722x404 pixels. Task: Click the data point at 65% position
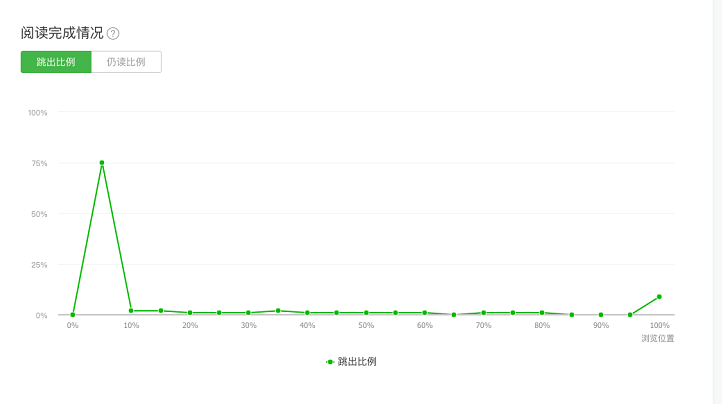tap(454, 315)
